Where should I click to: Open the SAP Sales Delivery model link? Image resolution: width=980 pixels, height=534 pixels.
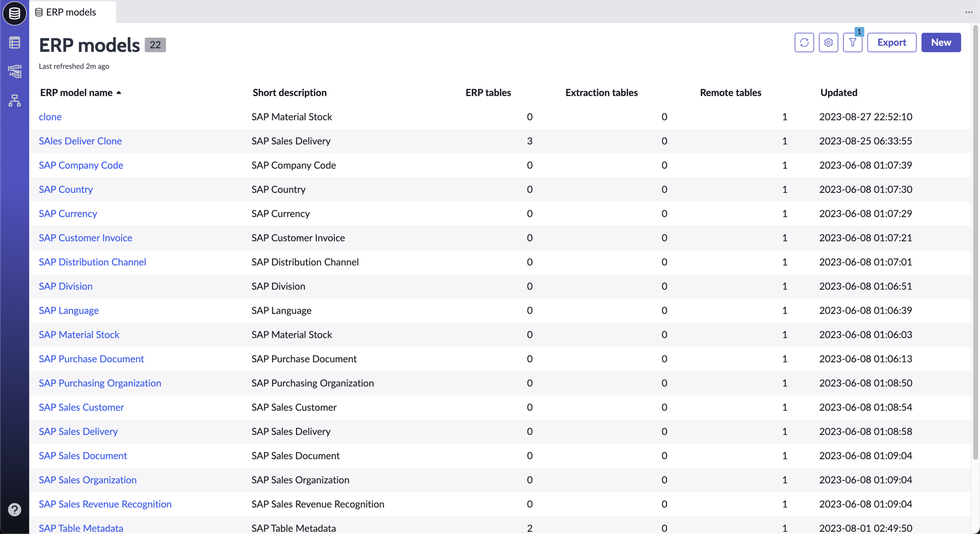coord(78,432)
